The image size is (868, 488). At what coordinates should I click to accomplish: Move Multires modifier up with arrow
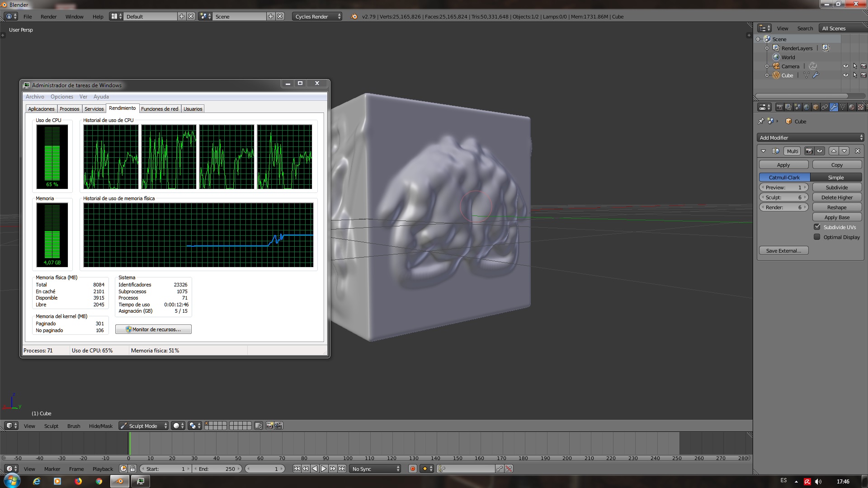click(834, 151)
